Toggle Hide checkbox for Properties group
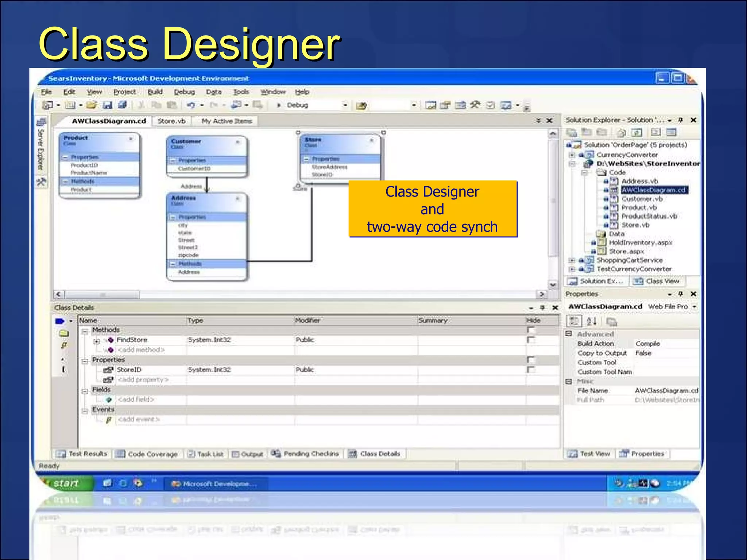Viewport: 747px width, 560px height. 531,360
